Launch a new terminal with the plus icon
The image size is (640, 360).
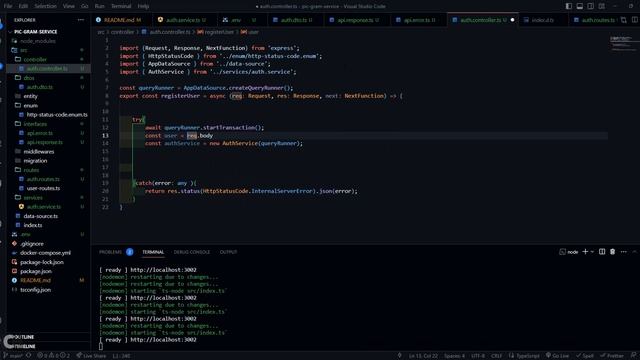585,252
